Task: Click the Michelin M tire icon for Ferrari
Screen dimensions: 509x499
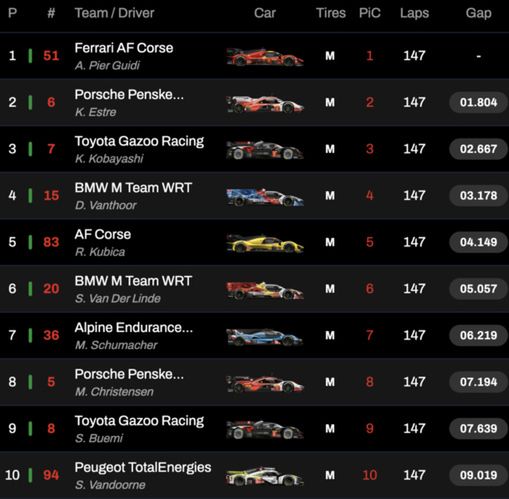Action: click(x=330, y=56)
